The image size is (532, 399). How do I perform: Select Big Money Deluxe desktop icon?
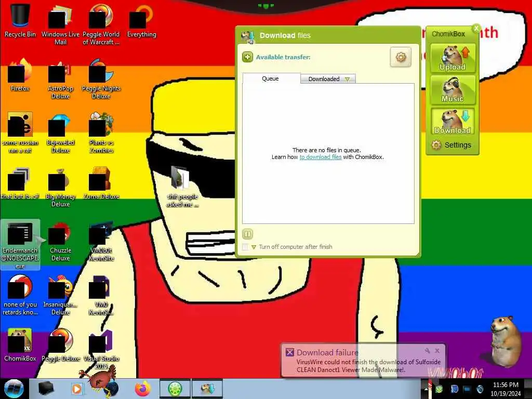pos(60,187)
